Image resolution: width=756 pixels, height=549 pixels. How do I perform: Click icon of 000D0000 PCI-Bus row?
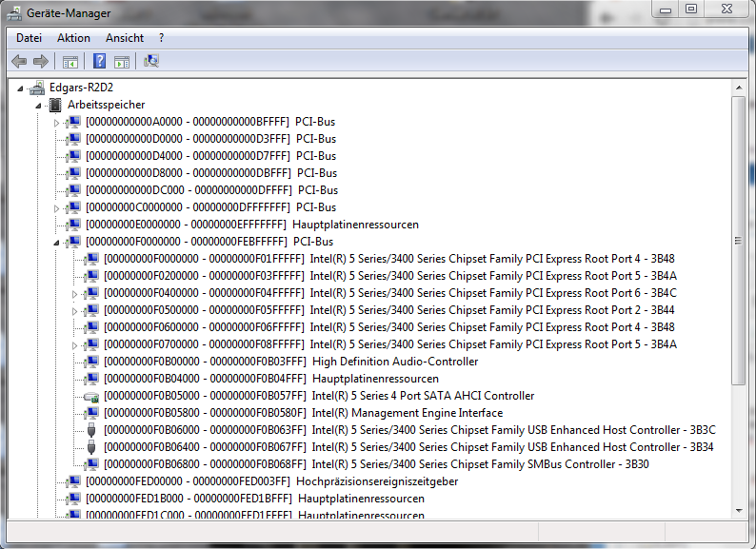pyautogui.click(x=73, y=139)
